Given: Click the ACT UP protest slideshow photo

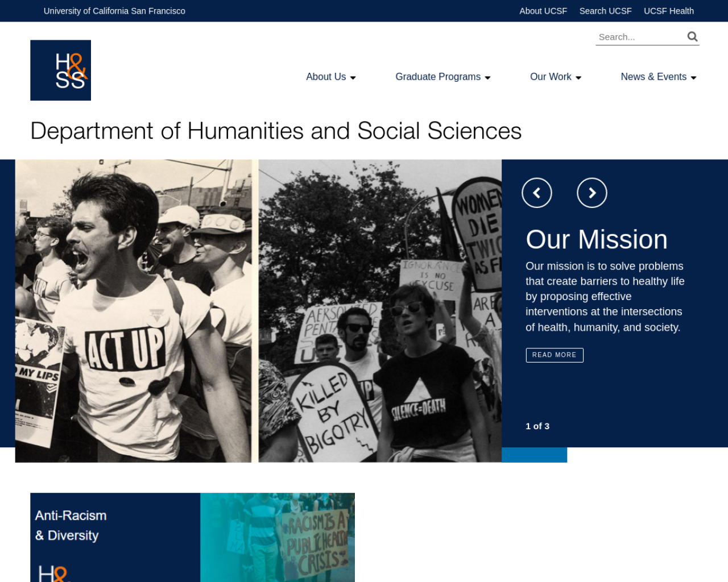Looking at the screenshot, I should 258,311.
